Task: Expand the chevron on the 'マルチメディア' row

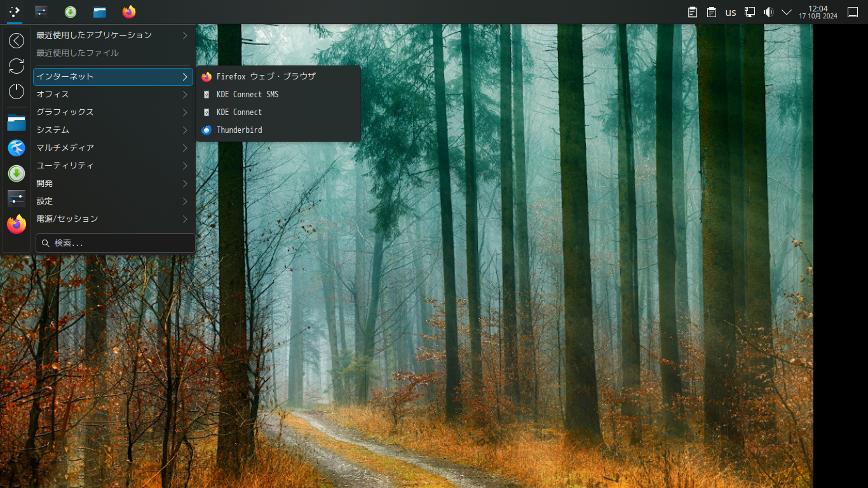Action: coord(185,147)
